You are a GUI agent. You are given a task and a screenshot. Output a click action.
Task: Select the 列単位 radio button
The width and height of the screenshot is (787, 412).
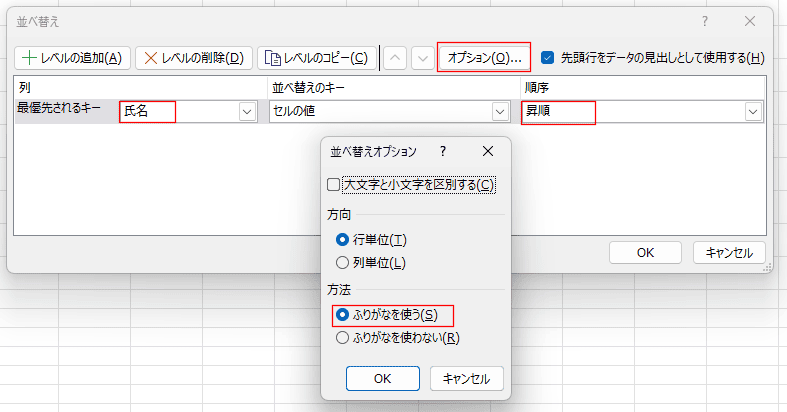coord(343,263)
